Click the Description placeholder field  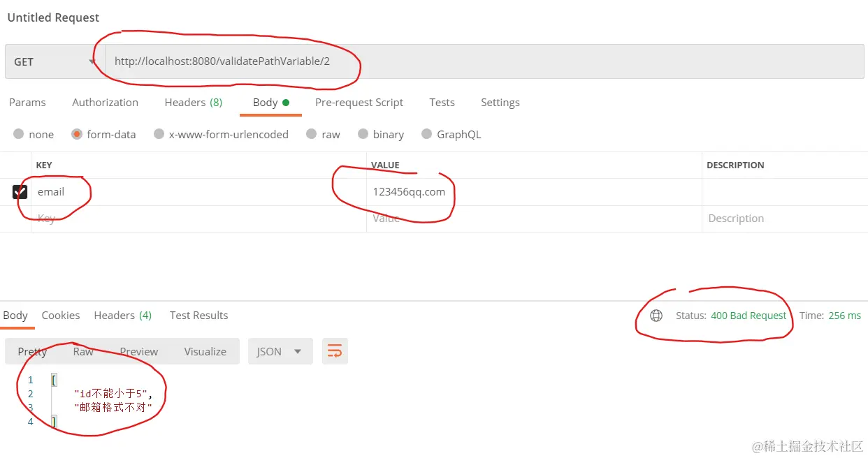[785, 219]
